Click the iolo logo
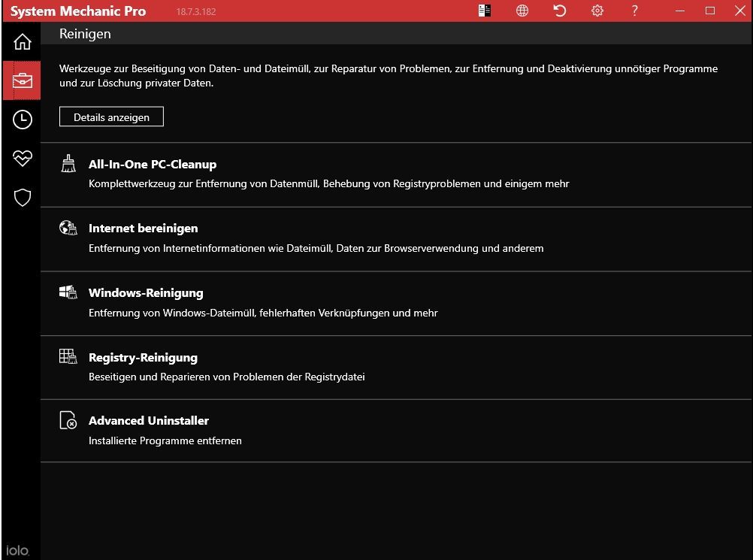 click(x=17, y=549)
